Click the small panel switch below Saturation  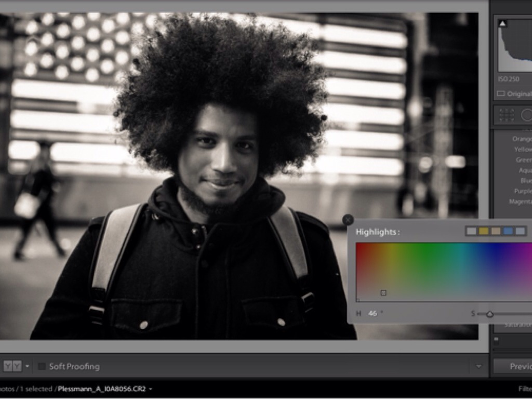tap(496, 340)
